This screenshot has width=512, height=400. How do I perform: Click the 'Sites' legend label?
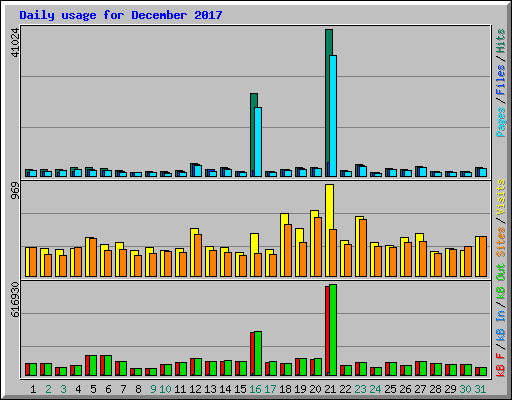pos(501,242)
